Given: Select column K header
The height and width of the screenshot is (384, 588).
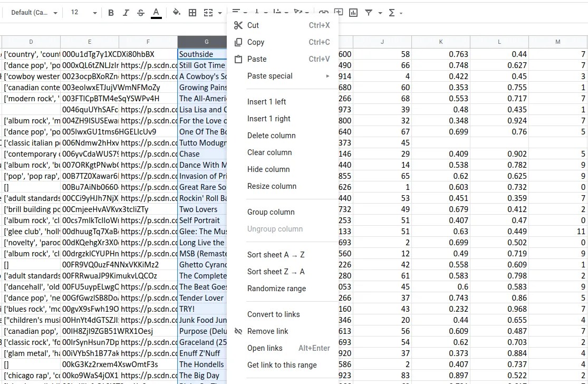Looking at the screenshot, I should pyautogui.click(x=441, y=42).
